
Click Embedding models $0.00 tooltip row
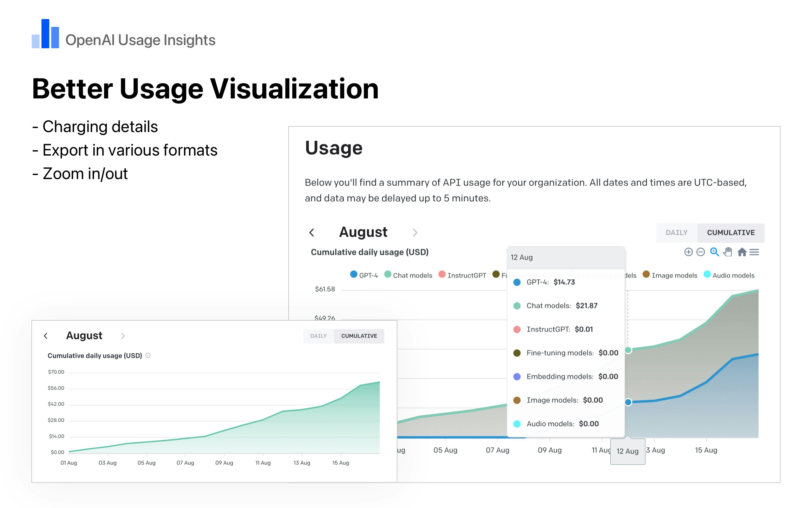(x=566, y=376)
